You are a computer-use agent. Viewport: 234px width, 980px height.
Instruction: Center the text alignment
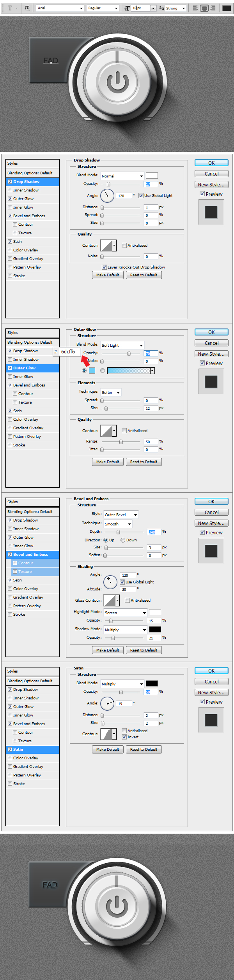coord(204,8)
